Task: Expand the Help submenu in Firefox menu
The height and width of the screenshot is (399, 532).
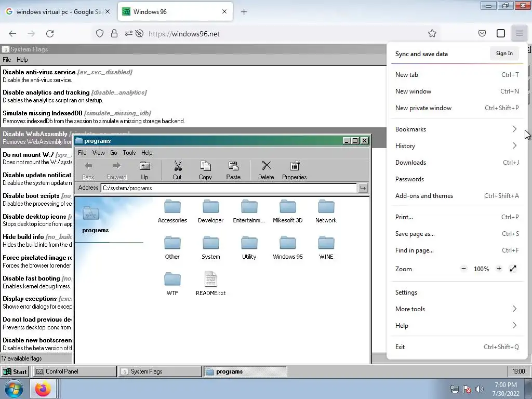Action: pyautogui.click(x=456, y=326)
